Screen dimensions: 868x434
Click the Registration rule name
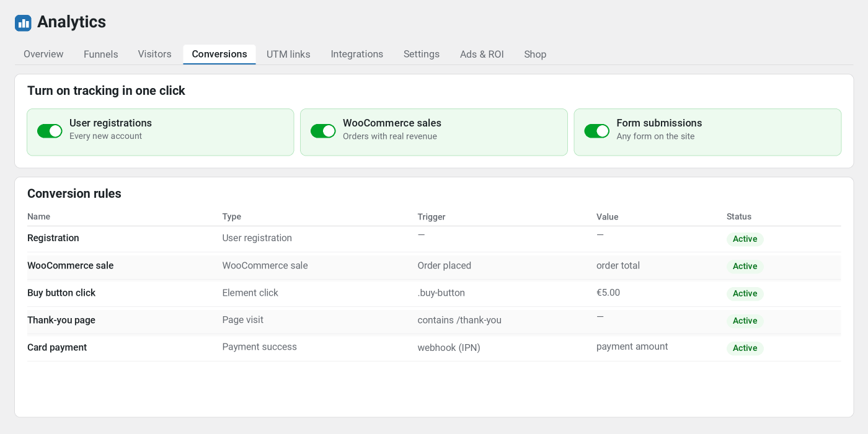[x=53, y=238]
